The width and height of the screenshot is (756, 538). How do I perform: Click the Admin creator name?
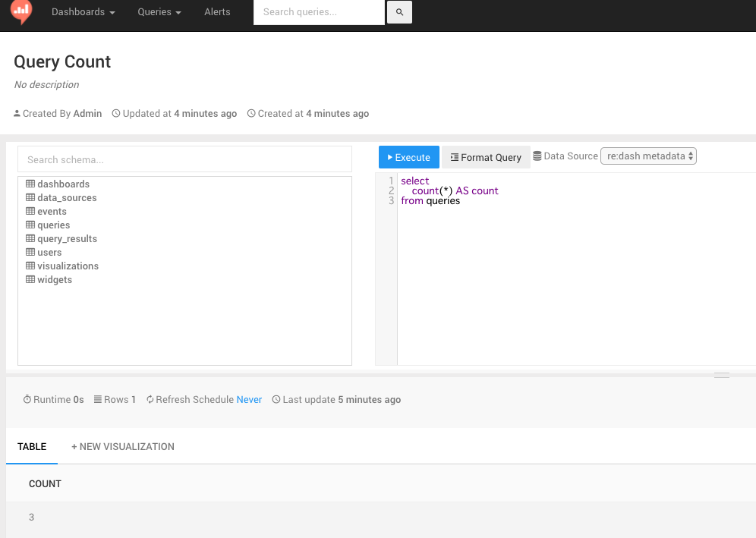pyautogui.click(x=87, y=113)
